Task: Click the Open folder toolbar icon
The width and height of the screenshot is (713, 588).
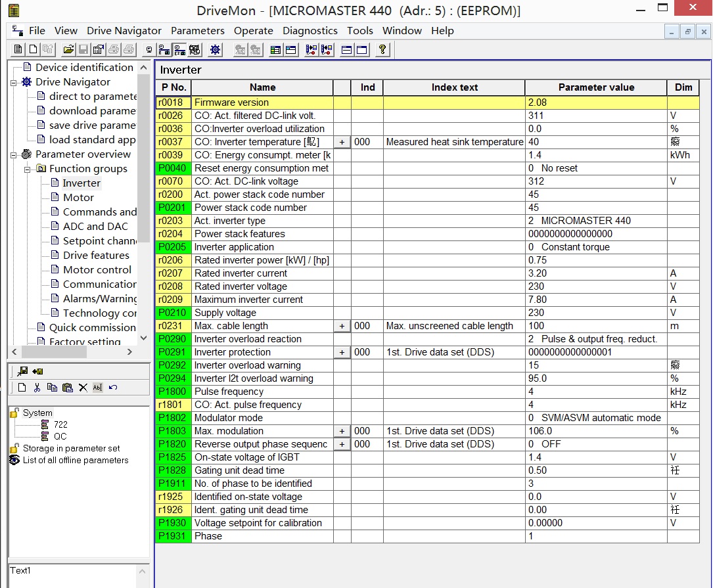Action: tap(68, 49)
